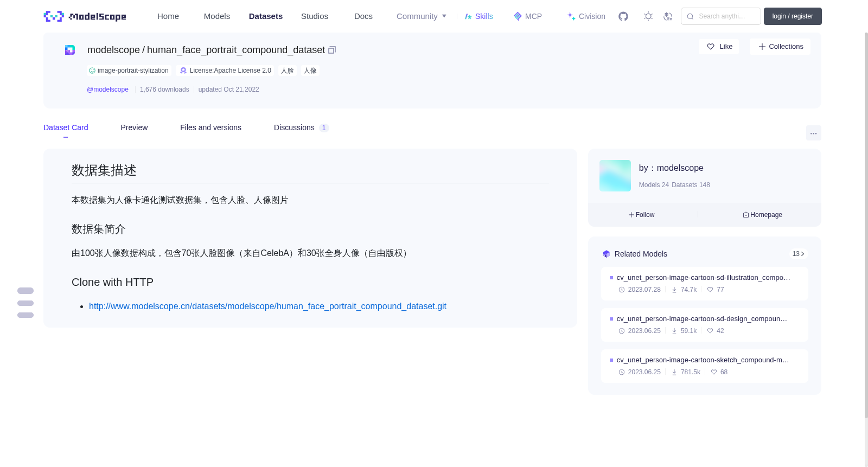This screenshot has width=868, height=467.
Task: Open Files and versions tab
Action: [210, 127]
